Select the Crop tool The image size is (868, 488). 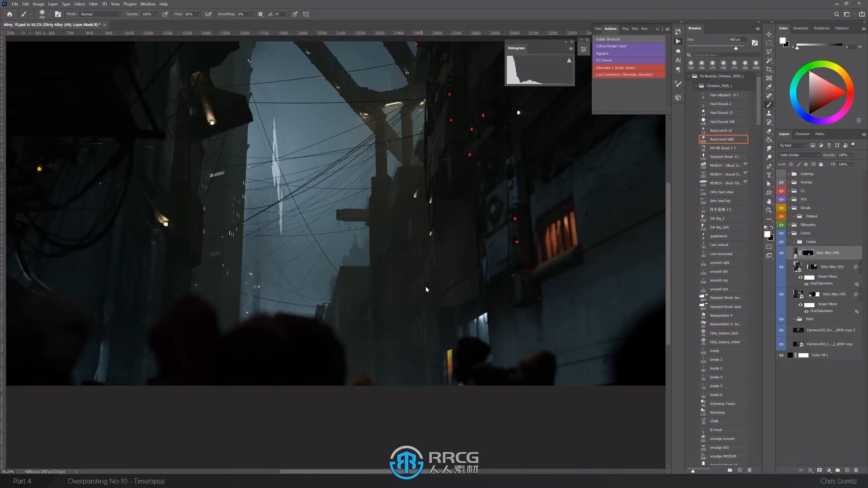tap(769, 70)
